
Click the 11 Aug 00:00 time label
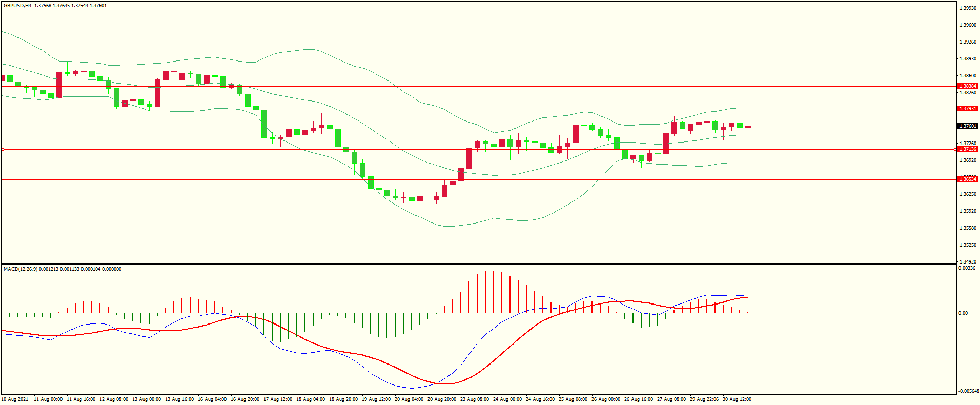tap(48, 399)
